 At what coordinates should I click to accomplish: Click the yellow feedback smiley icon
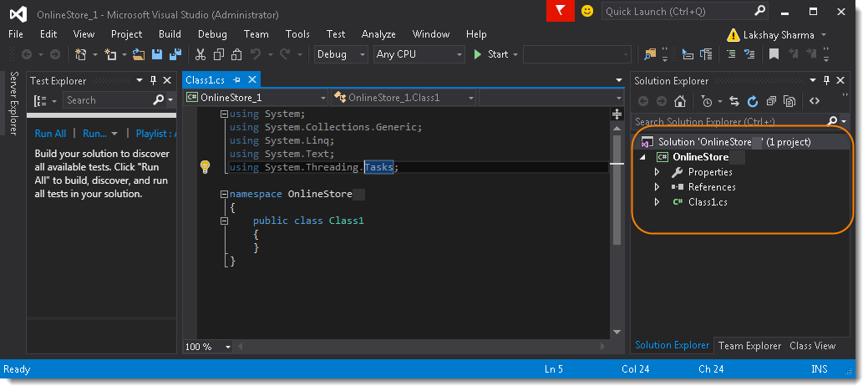587,11
